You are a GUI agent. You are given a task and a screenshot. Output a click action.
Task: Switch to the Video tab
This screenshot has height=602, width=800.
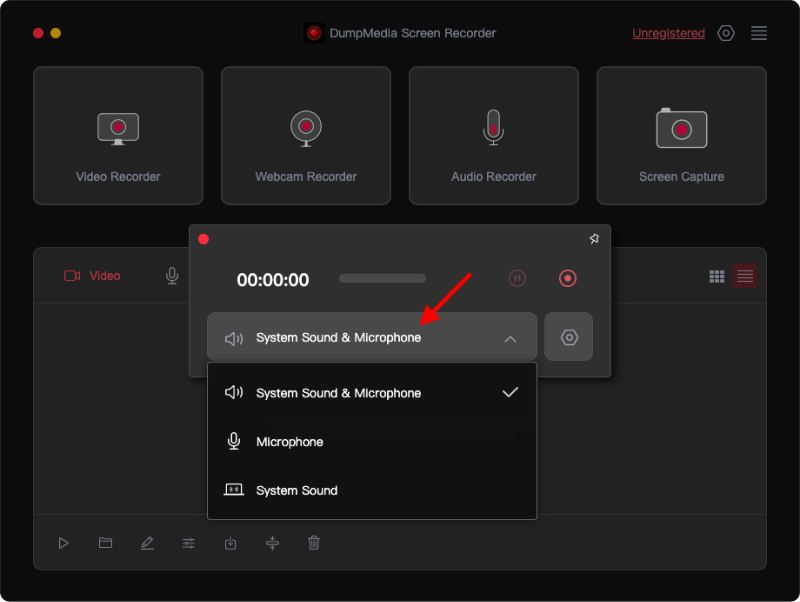[x=92, y=276]
